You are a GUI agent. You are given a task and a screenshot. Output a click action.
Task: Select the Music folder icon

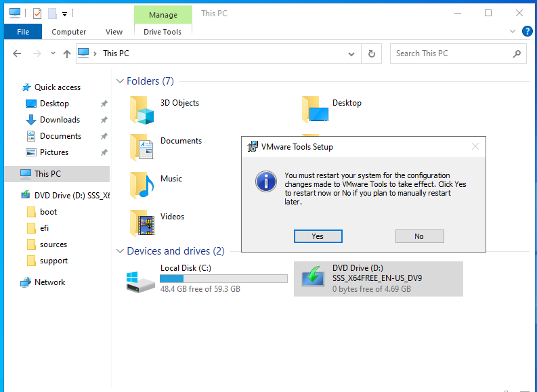pos(142,186)
